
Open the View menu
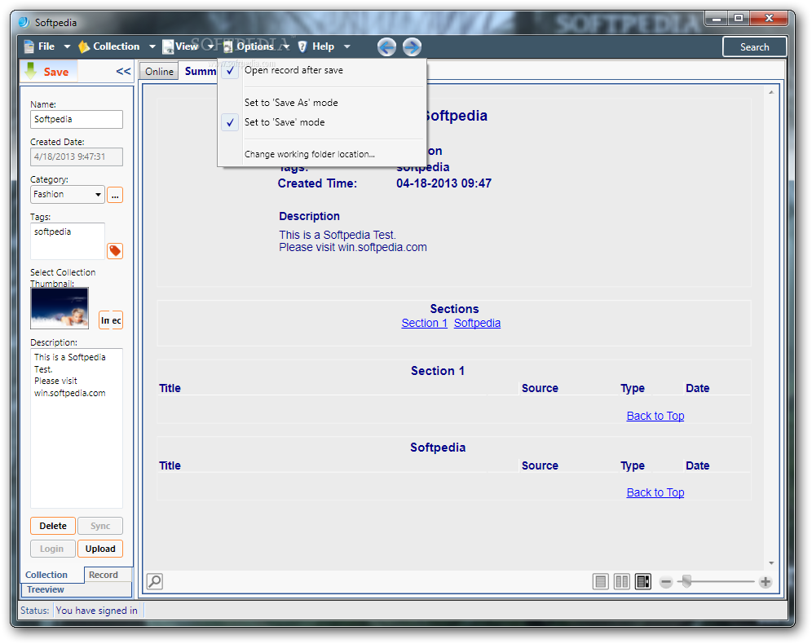(187, 46)
